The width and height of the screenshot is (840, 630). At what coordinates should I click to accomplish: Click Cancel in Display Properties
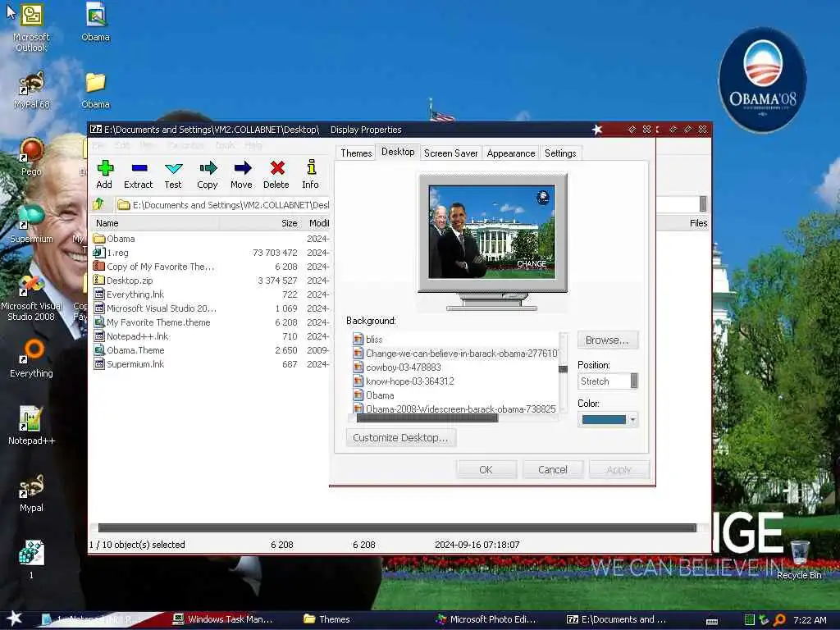pyautogui.click(x=552, y=470)
